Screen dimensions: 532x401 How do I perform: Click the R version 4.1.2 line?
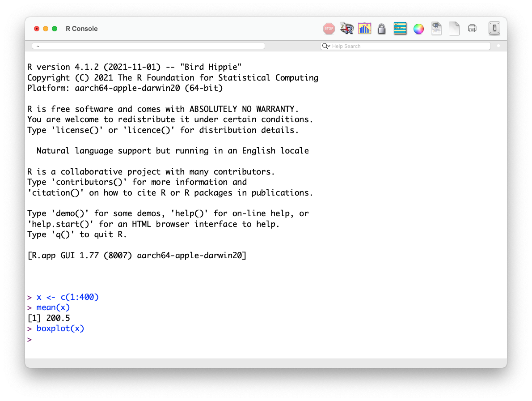click(135, 67)
